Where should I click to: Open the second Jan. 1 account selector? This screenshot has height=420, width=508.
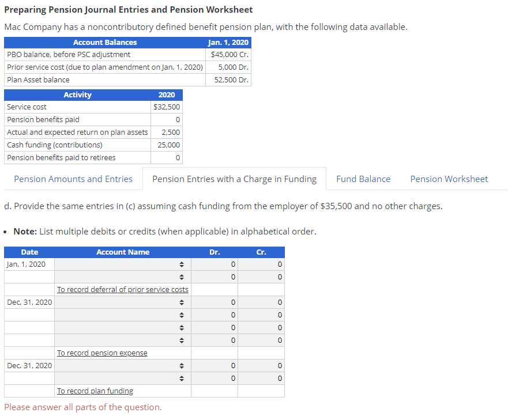[x=182, y=277]
